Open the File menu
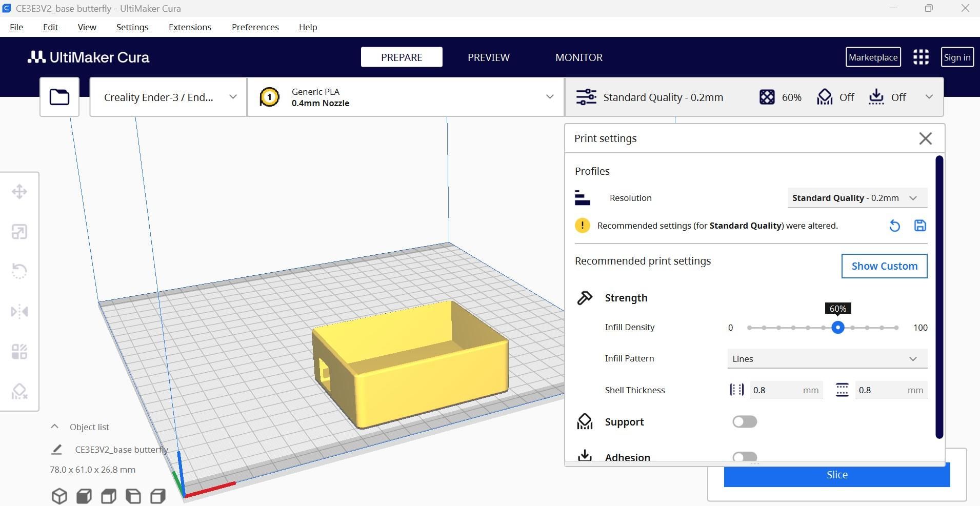This screenshot has height=506, width=980. point(16,27)
